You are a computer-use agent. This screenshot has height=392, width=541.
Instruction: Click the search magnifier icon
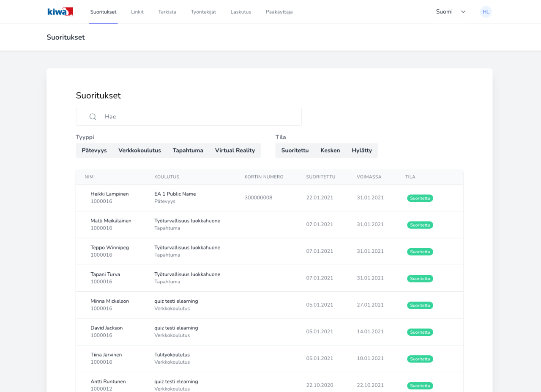click(x=93, y=117)
